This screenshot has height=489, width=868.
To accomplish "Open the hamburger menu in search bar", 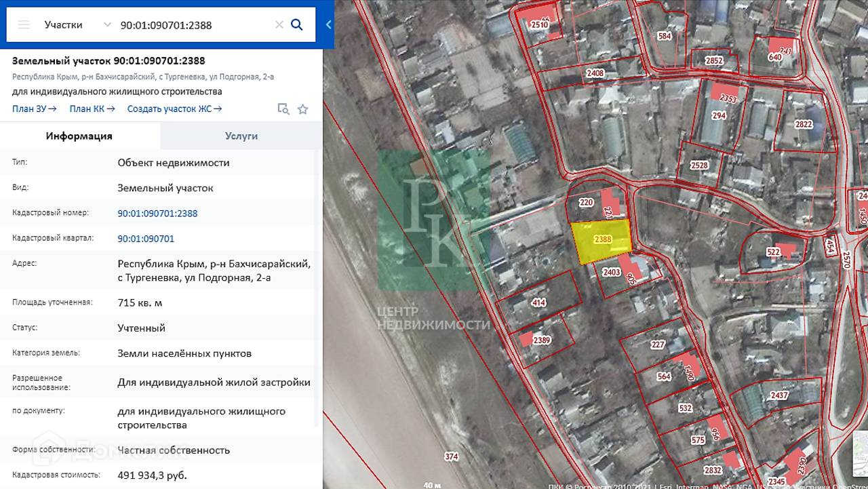I will tap(24, 25).
